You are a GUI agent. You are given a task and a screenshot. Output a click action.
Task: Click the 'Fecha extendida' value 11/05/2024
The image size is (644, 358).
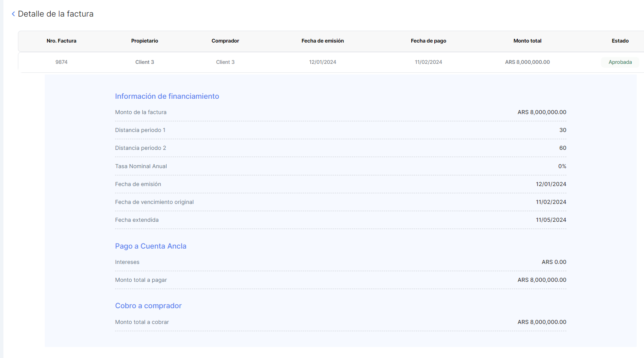[x=551, y=220]
